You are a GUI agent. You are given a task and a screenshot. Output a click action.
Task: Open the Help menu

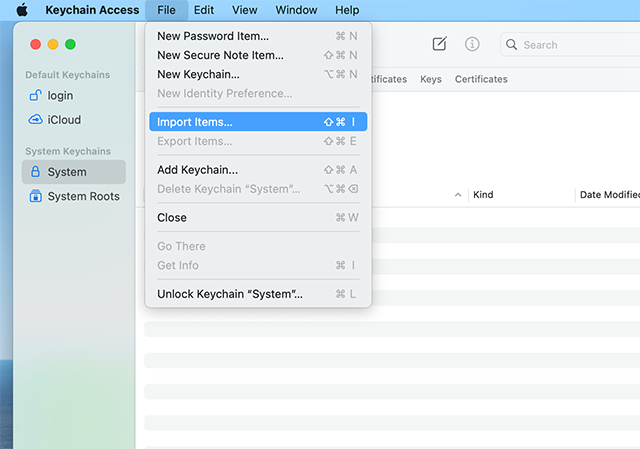point(347,10)
